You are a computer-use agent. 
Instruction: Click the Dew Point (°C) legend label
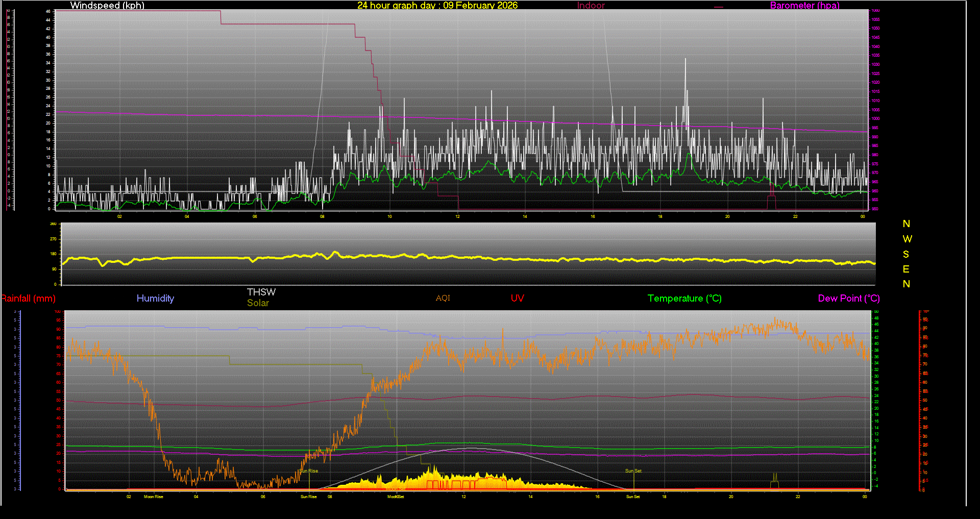848,299
